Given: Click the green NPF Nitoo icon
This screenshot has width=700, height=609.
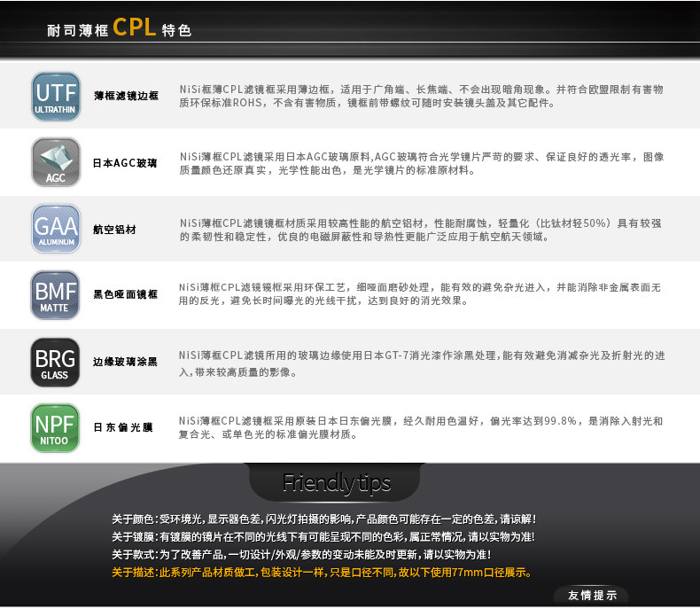Looking at the screenshot, I should point(55,428).
